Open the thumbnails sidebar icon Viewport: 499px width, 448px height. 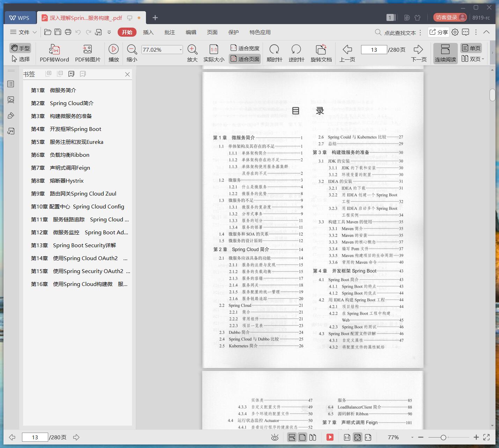coord(11,100)
